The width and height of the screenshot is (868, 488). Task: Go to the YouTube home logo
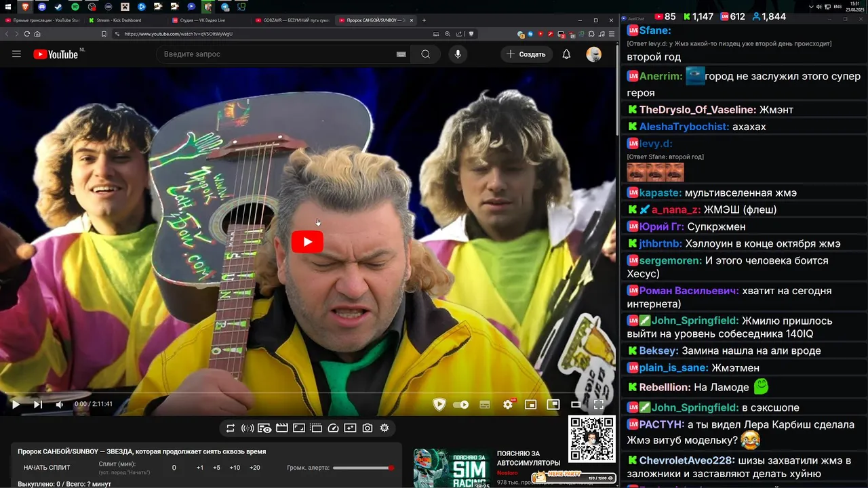pos(56,54)
